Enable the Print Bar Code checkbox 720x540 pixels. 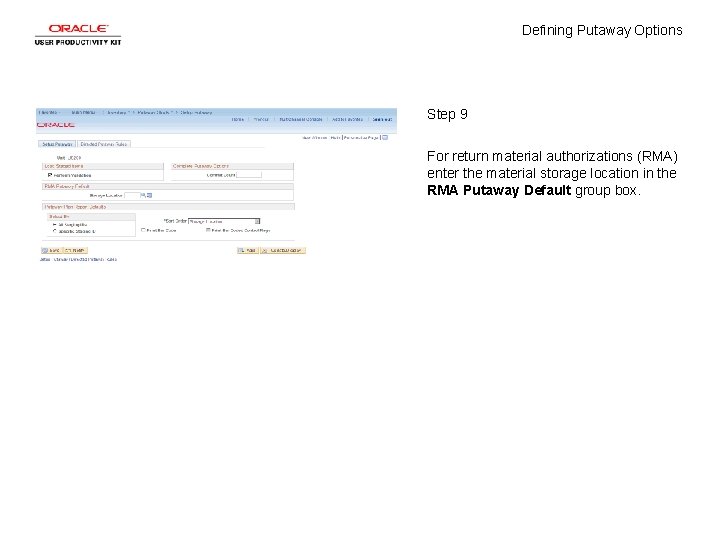[143, 230]
